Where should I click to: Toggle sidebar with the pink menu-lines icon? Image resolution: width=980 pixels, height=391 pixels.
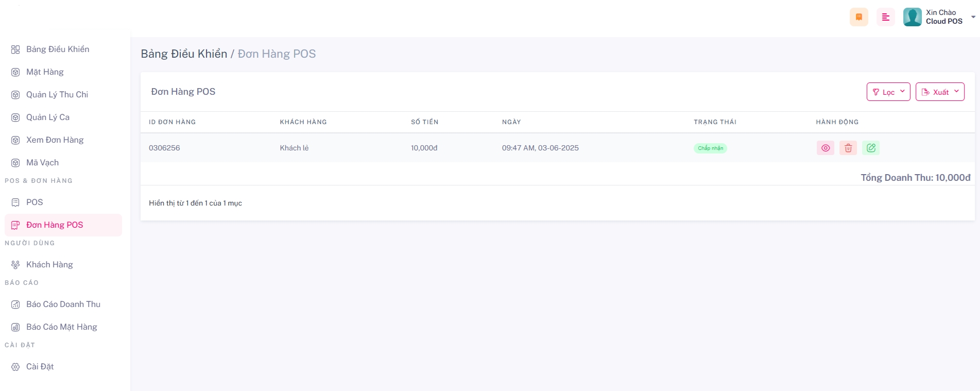point(885,17)
